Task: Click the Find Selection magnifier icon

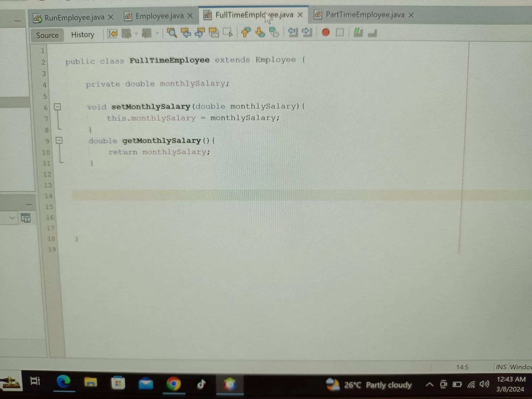Action: click(172, 33)
